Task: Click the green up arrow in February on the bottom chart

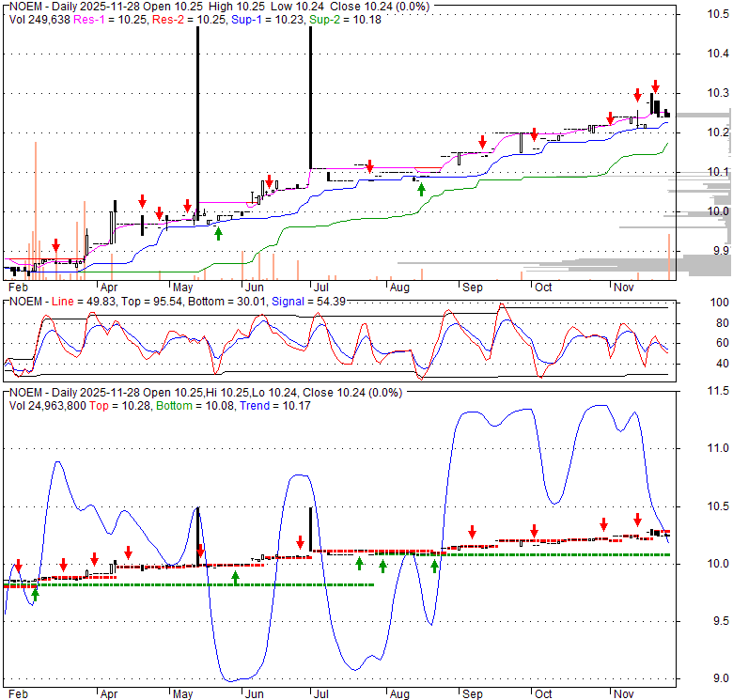Action: tap(36, 593)
